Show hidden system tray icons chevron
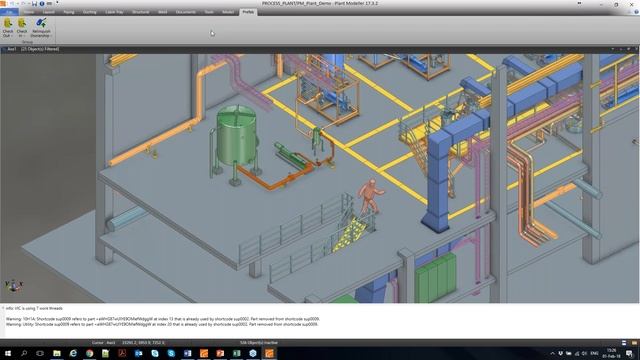 click(553, 353)
